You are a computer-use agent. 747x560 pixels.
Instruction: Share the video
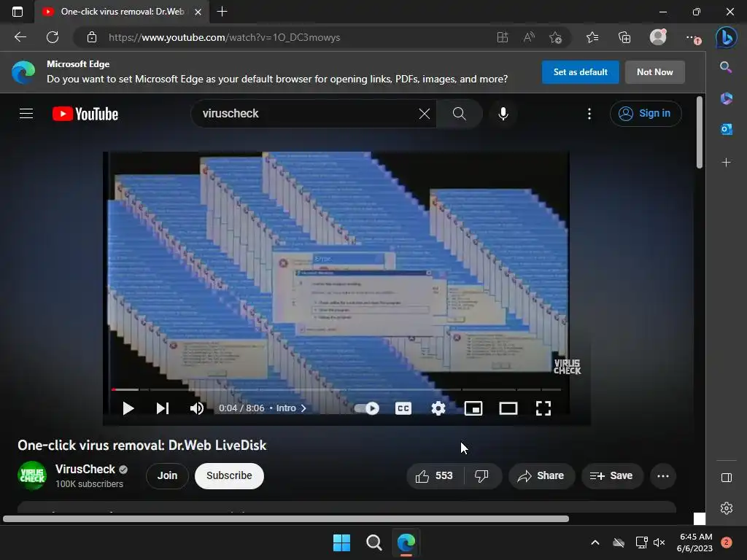coord(541,475)
